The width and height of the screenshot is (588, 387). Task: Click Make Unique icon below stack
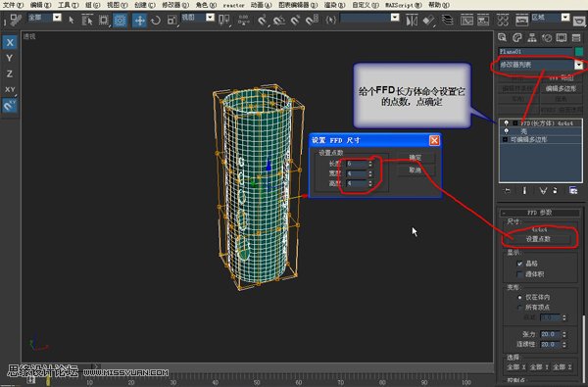543,190
